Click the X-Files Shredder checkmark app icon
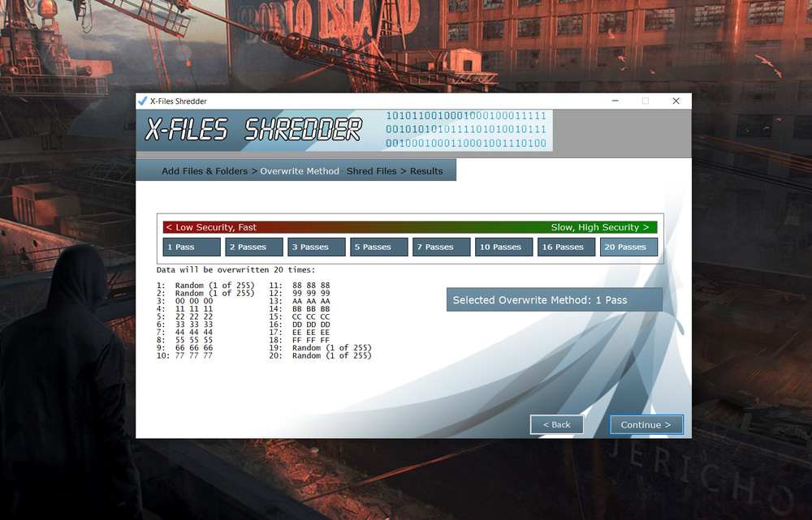812x520 pixels. (x=143, y=101)
